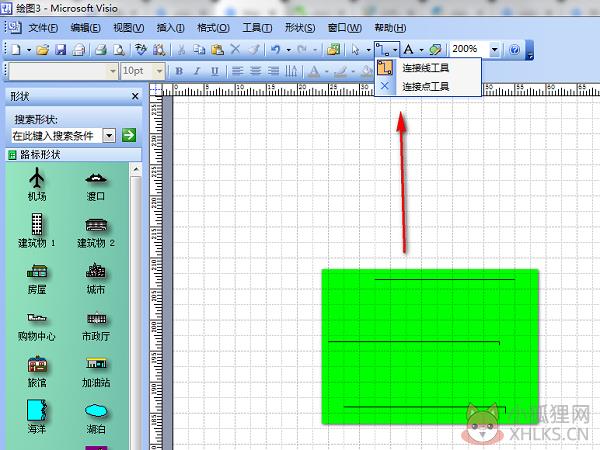Select the 加油站 gas station shape

pos(96,372)
